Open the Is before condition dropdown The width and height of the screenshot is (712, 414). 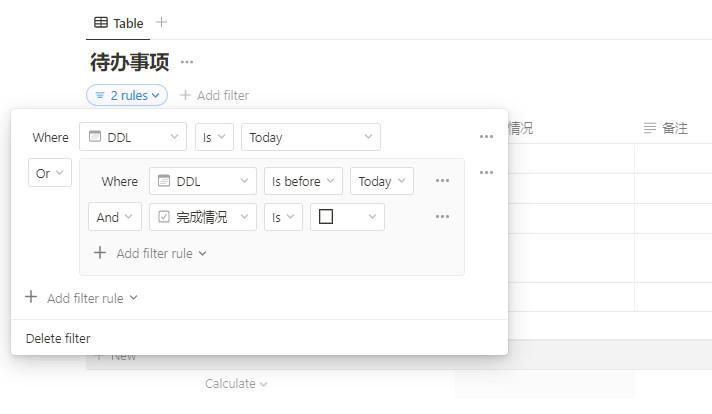pyautogui.click(x=303, y=181)
